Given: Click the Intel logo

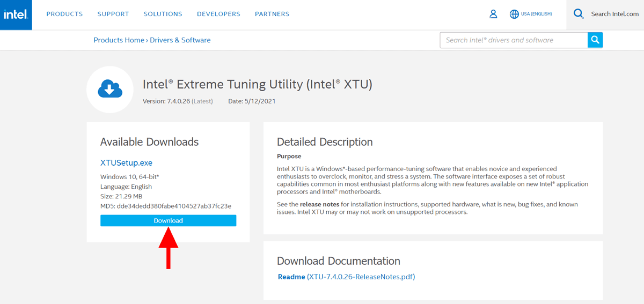Looking at the screenshot, I should point(16,14).
